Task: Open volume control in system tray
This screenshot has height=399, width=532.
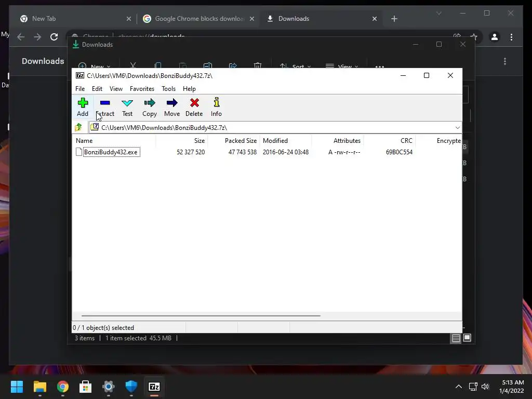Action: pyautogui.click(x=485, y=387)
